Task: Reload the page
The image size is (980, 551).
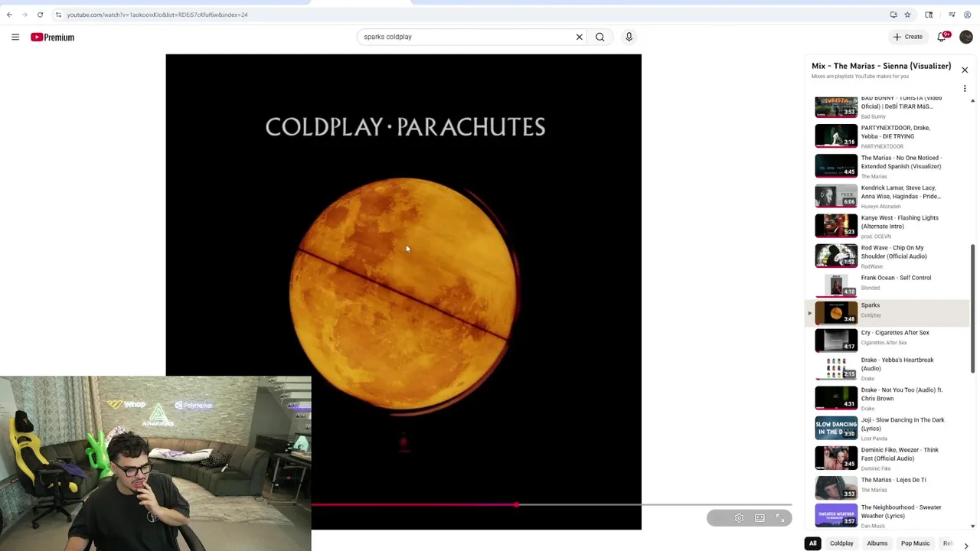Action: click(x=40, y=15)
